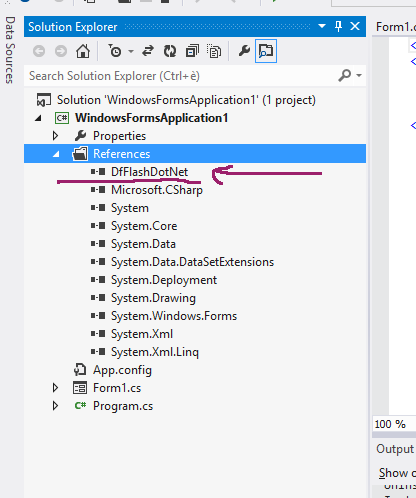Click the Home icon in Solution Explorer
The width and height of the screenshot is (416, 498).
point(83,51)
